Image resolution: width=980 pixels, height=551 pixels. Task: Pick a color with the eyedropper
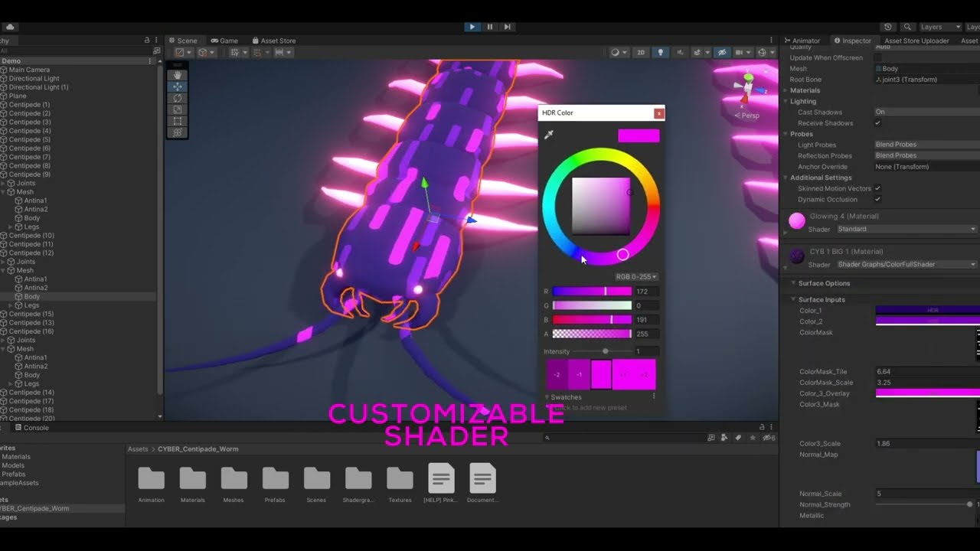click(548, 135)
